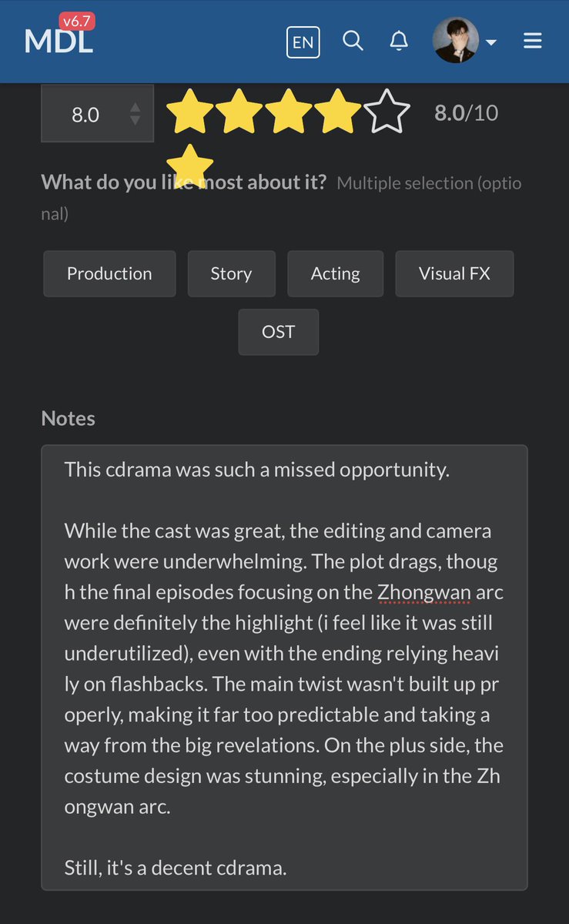Viewport: 569px width, 924px height.
Task: Open the hamburger menu
Action: (533, 41)
